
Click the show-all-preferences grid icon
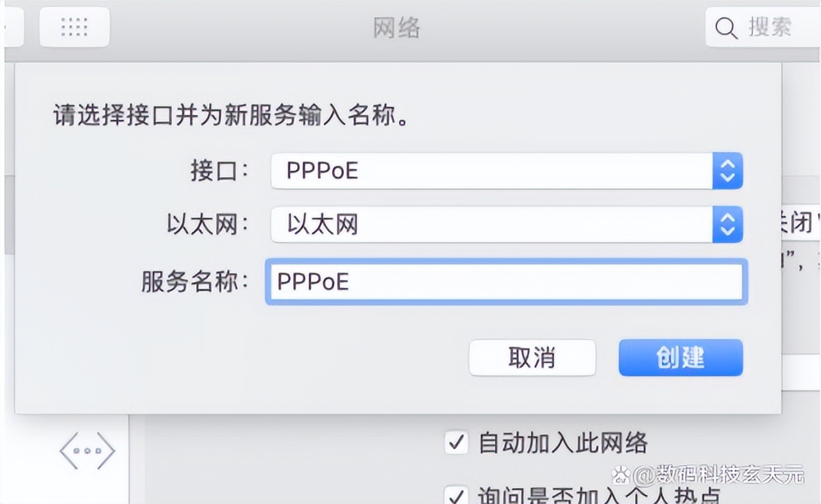coord(74,27)
